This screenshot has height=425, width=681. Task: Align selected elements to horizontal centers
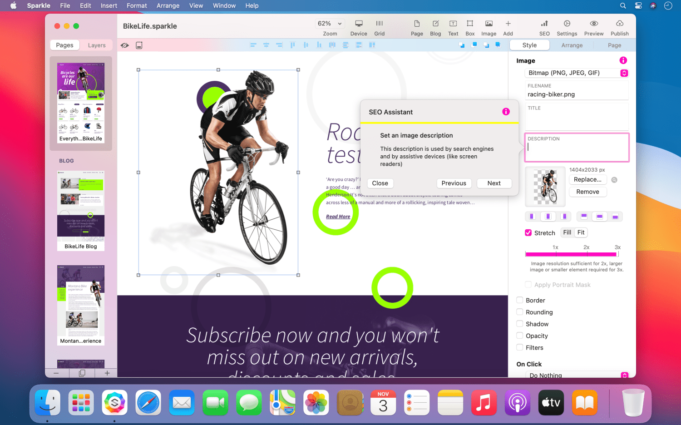[x=266, y=45]
